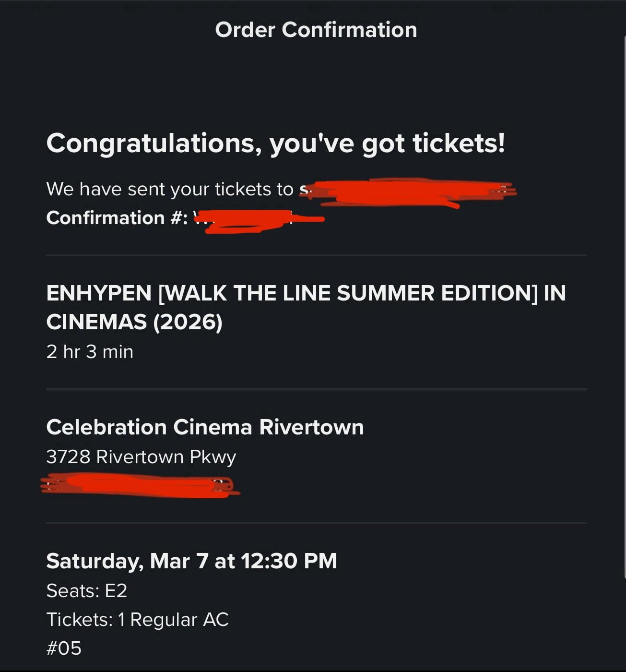Click the "Seats: E2" line
626x672 pixels.
click(x=87, y=591)
